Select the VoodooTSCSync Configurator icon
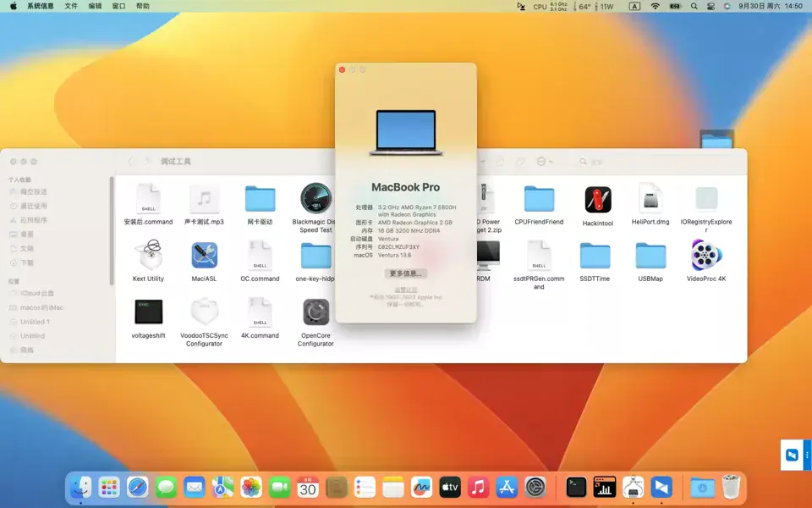 click(204, 312)
